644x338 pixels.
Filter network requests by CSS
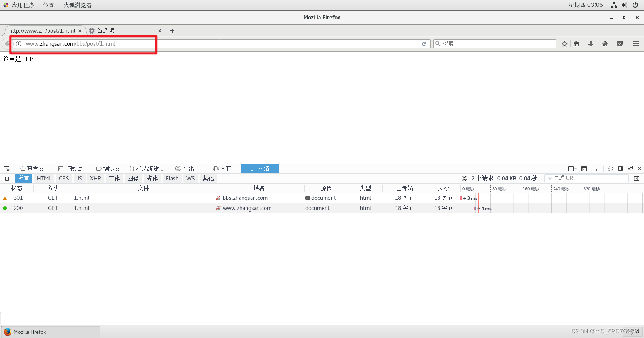64,179
